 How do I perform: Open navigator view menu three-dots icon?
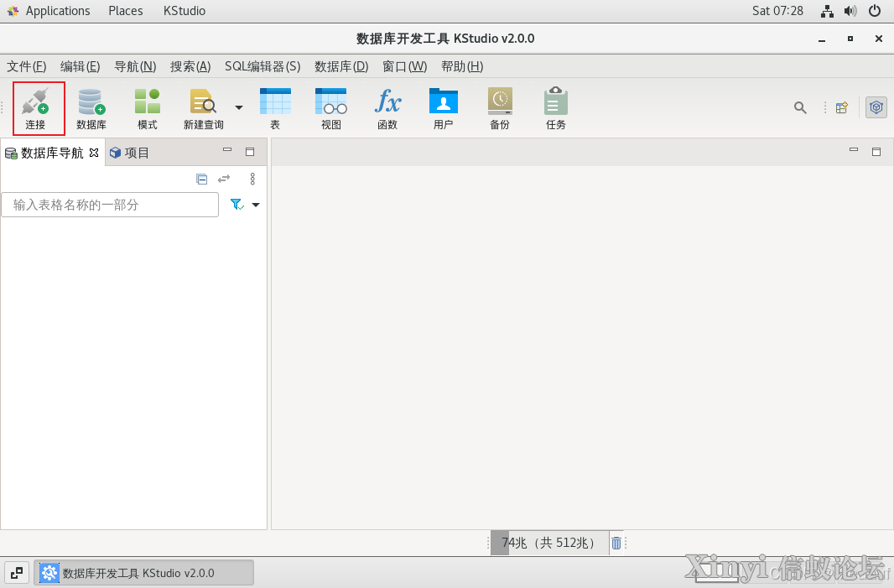[x=252, y=179]
